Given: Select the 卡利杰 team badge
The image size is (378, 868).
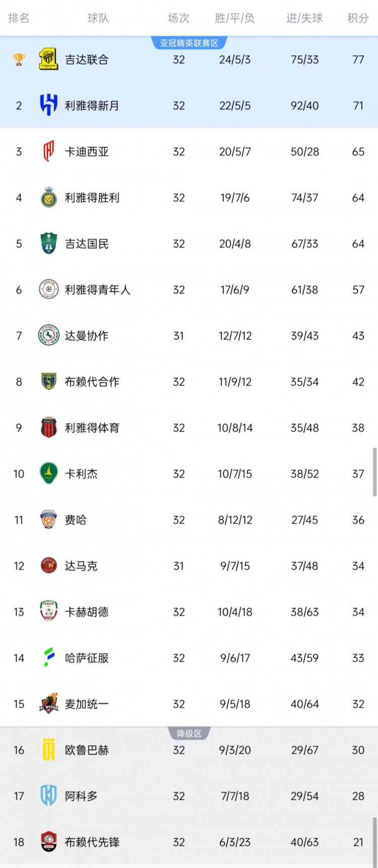Looking at the screenshot, I should [x=48, y=474].
